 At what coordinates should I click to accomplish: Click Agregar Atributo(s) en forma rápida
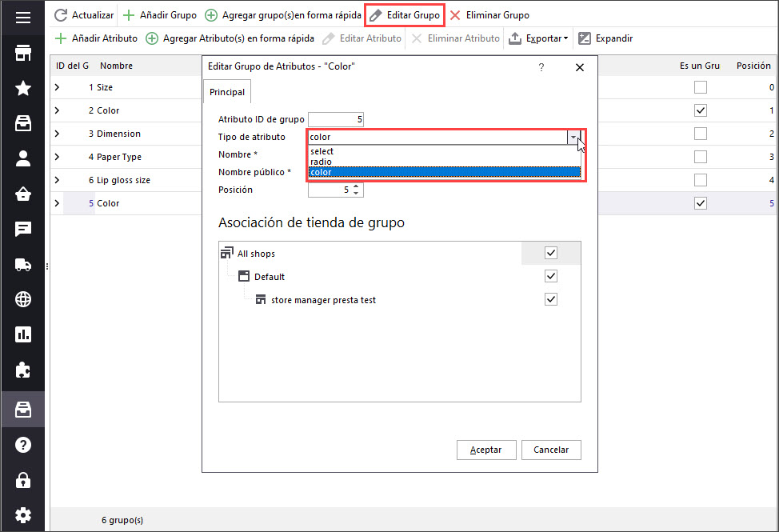pos(230,38)
